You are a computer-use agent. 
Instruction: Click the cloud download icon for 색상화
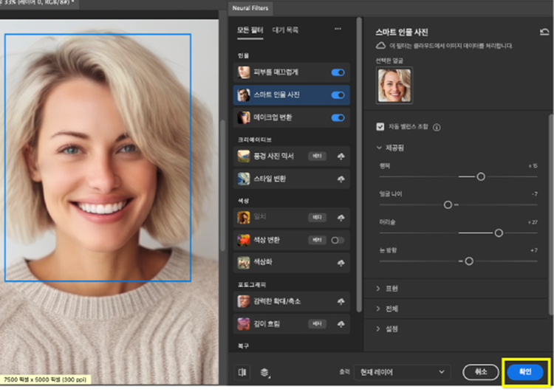[x=341, y=262]
